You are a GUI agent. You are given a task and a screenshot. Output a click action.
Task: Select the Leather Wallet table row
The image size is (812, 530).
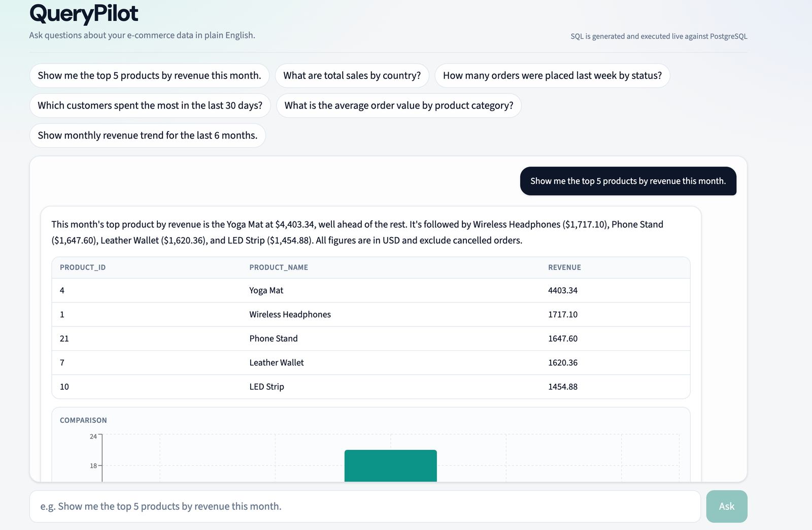pos(371,362)
